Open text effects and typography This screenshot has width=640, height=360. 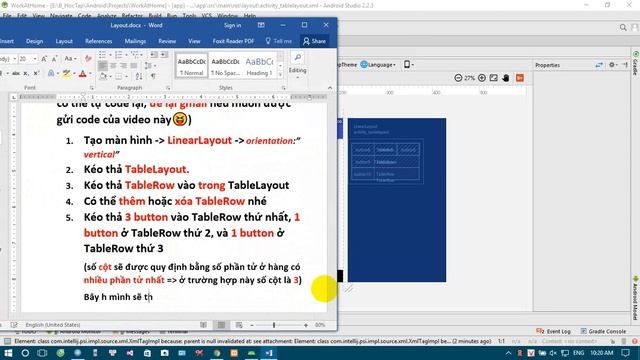51,74
